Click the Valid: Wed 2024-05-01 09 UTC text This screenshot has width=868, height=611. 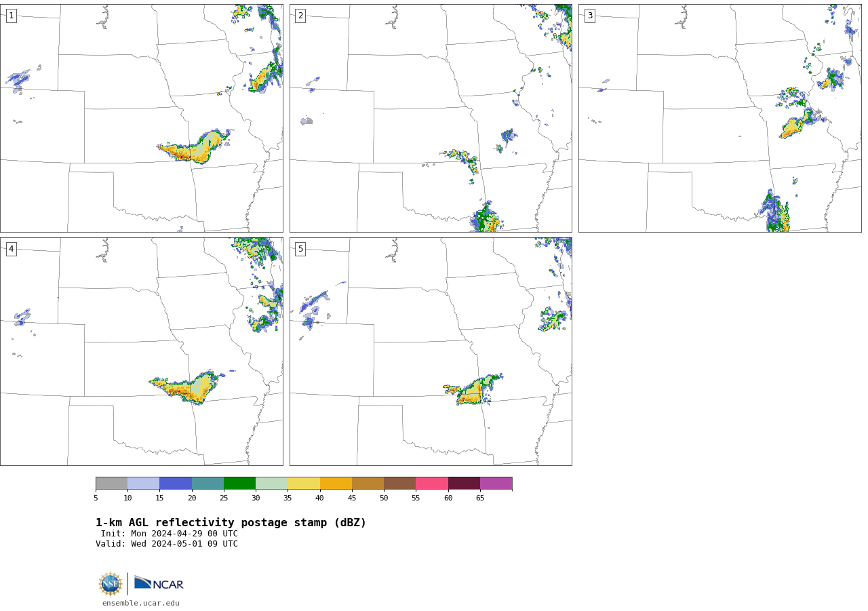[x=167, y=544]
